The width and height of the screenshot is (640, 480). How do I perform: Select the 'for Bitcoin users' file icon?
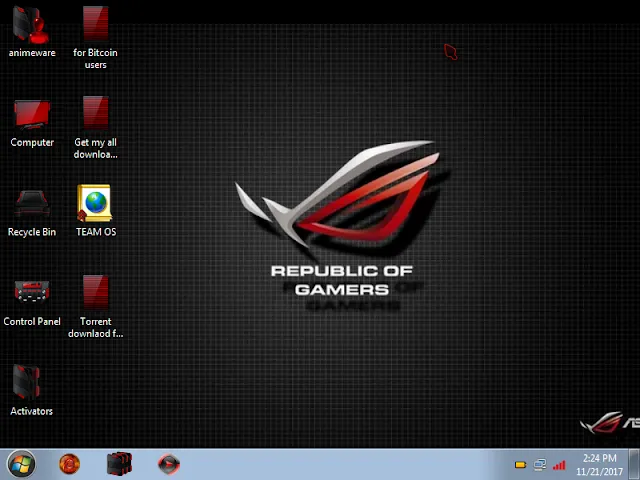click(96, 23)
